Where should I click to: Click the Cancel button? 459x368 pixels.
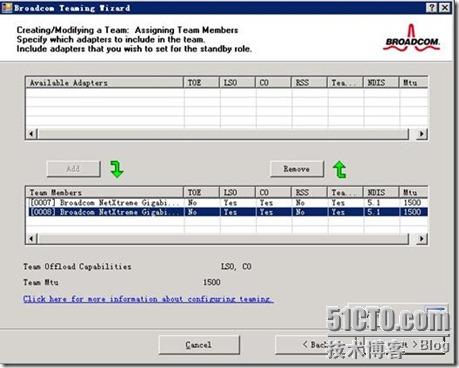(199, 345)
